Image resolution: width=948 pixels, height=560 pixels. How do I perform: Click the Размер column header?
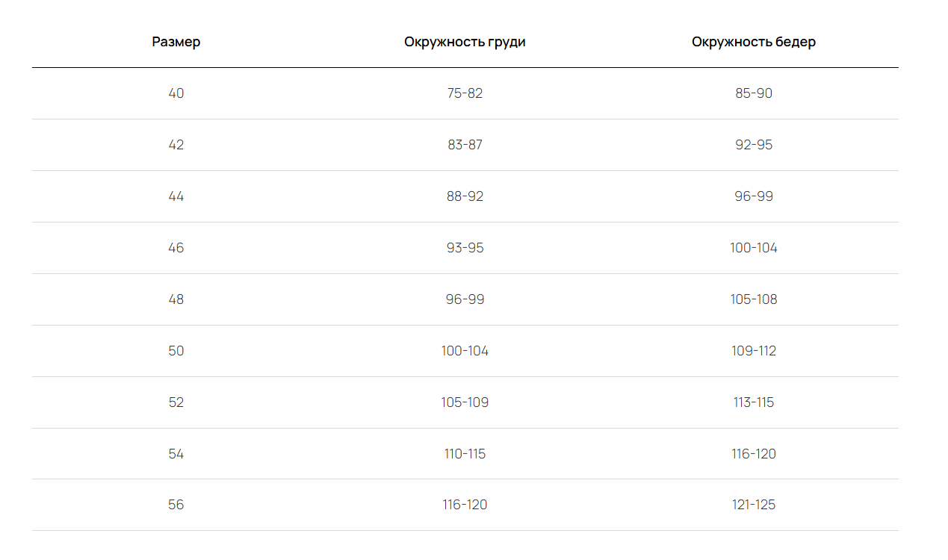176,42
